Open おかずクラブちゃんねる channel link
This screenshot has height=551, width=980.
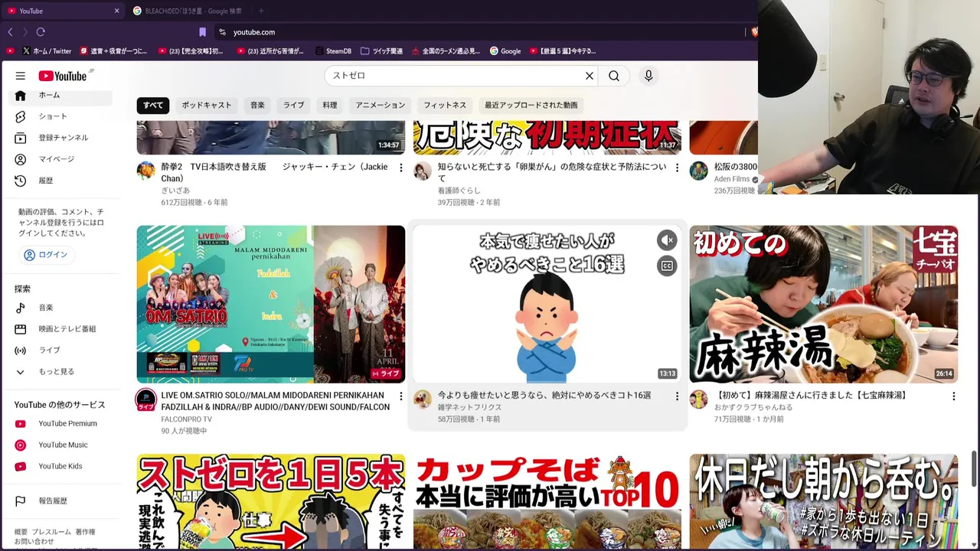pyautogui.click(x=753, y=408)
